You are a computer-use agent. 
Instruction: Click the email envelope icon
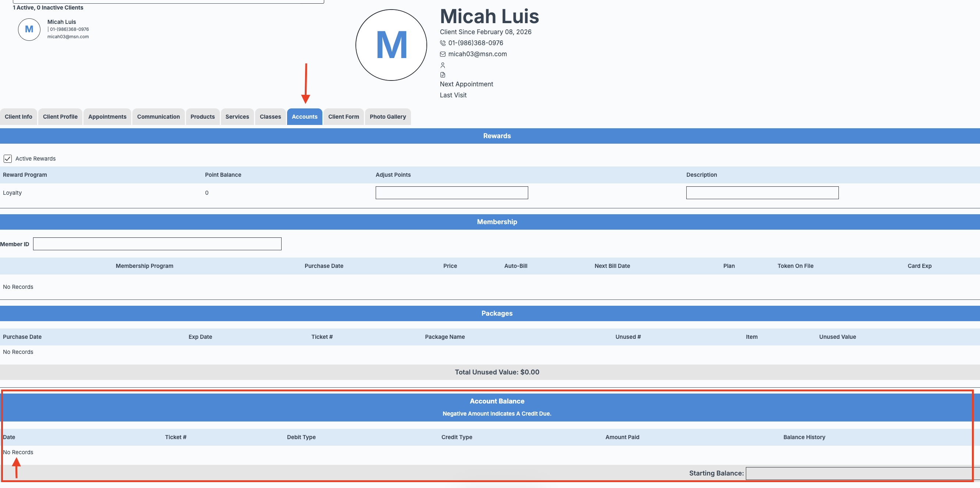443,54
